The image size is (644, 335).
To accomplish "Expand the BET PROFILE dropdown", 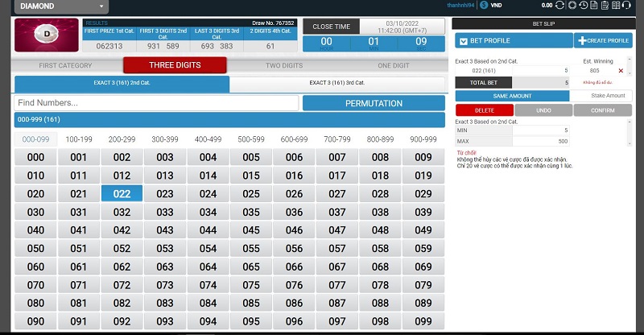I will point(514,41).
